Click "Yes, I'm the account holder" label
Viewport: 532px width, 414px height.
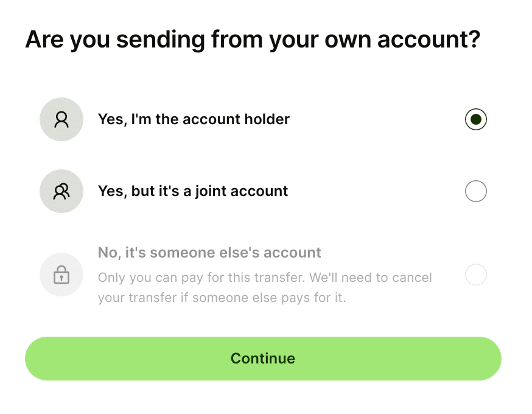(x=194, y=119)
